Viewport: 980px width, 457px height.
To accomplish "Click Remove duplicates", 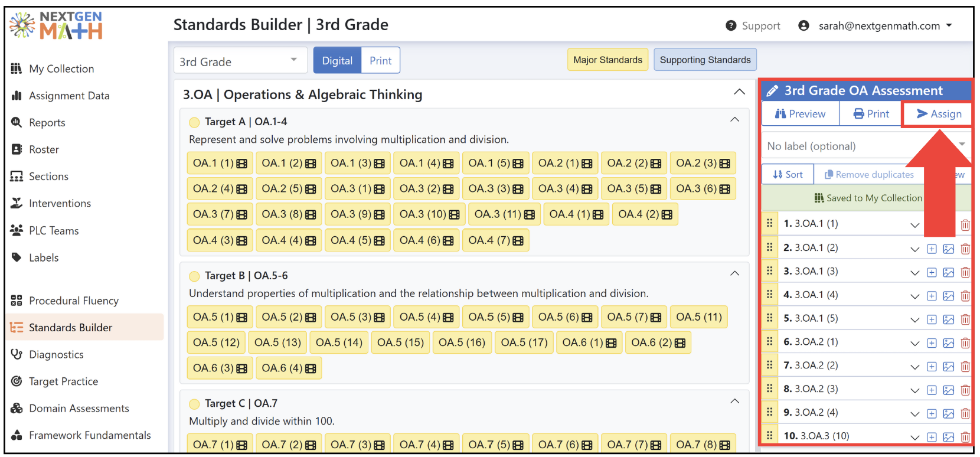I will click(869, 174).
